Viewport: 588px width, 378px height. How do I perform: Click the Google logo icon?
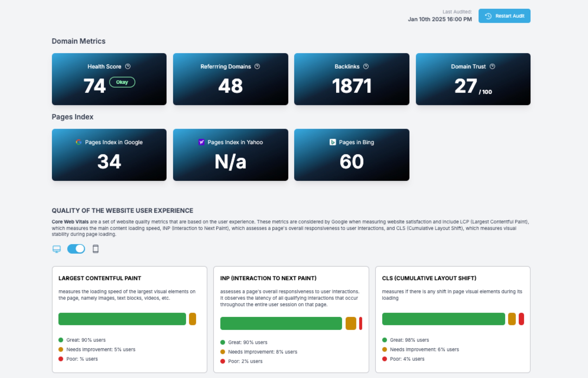[78, 142]
